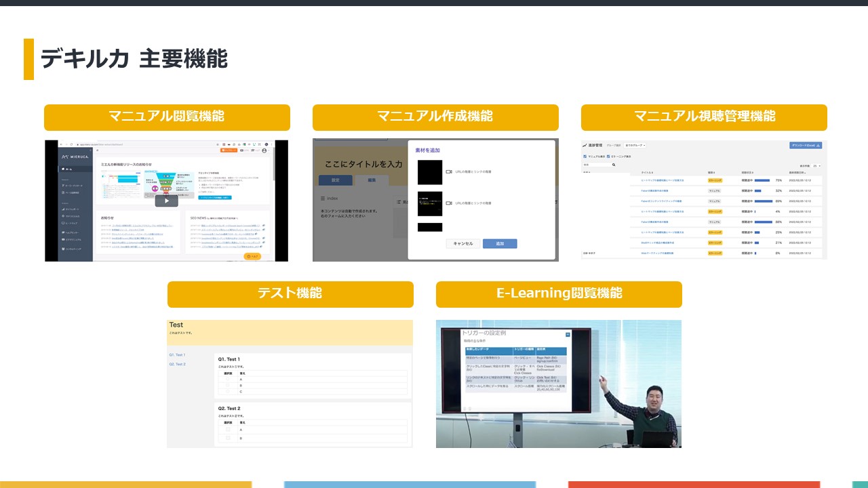The height and width of the screenshot is (488, 868).
Task: Sort by the タイトル column header
Action: point(647,173)
